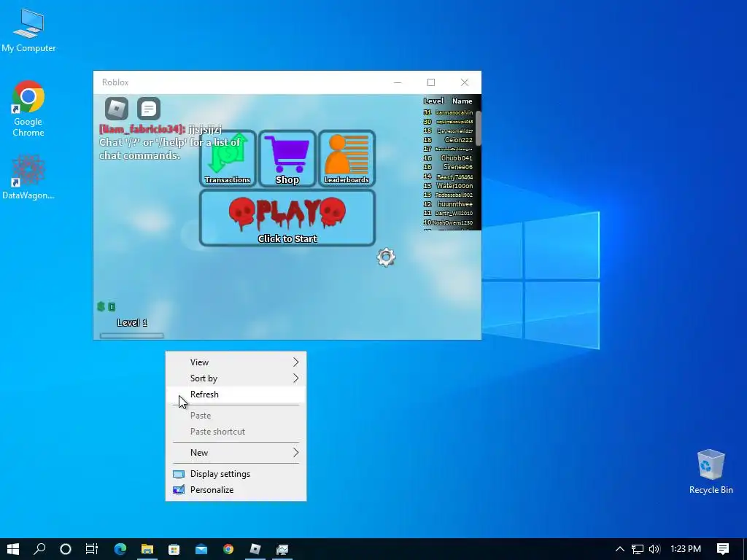This screenshot has width=747, height=560.
Task: Select the Recycle Bin desktop icon
Action: tap(711, 472)
